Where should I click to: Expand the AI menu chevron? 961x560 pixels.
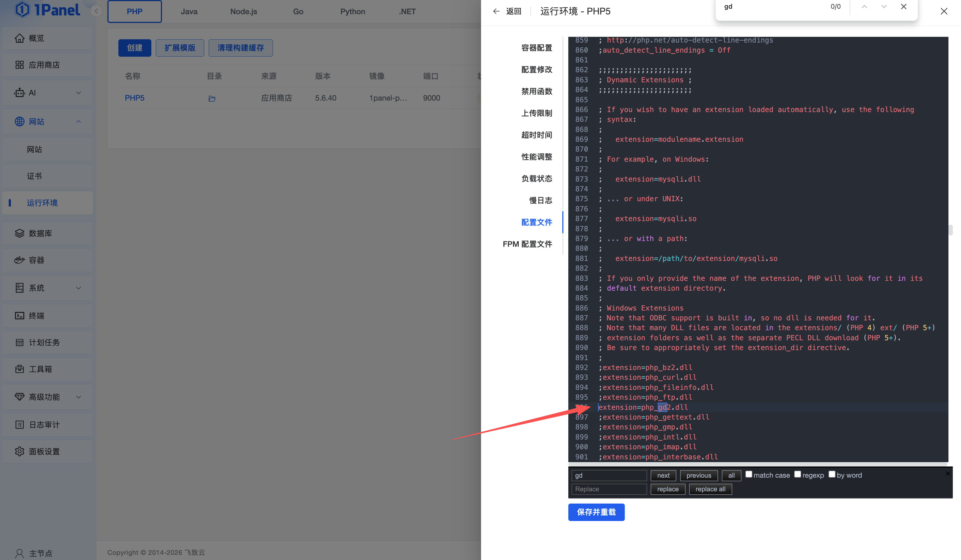click(x=79, y=93)
